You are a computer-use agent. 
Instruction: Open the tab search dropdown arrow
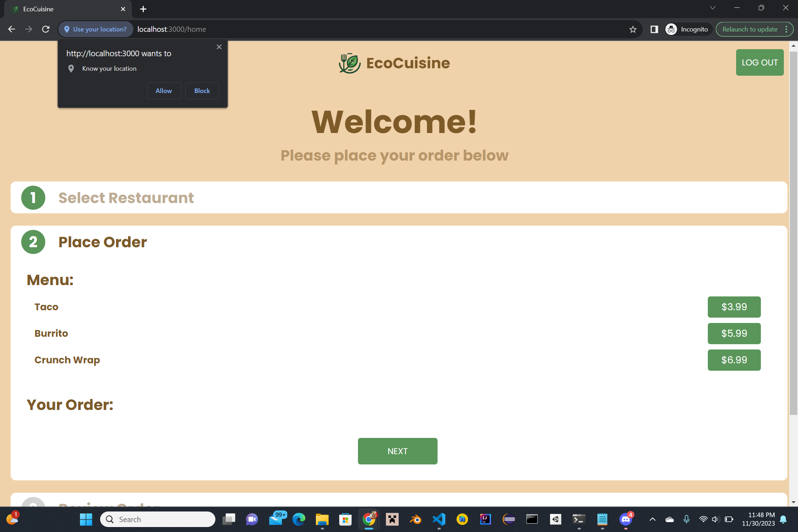point(712,8)
